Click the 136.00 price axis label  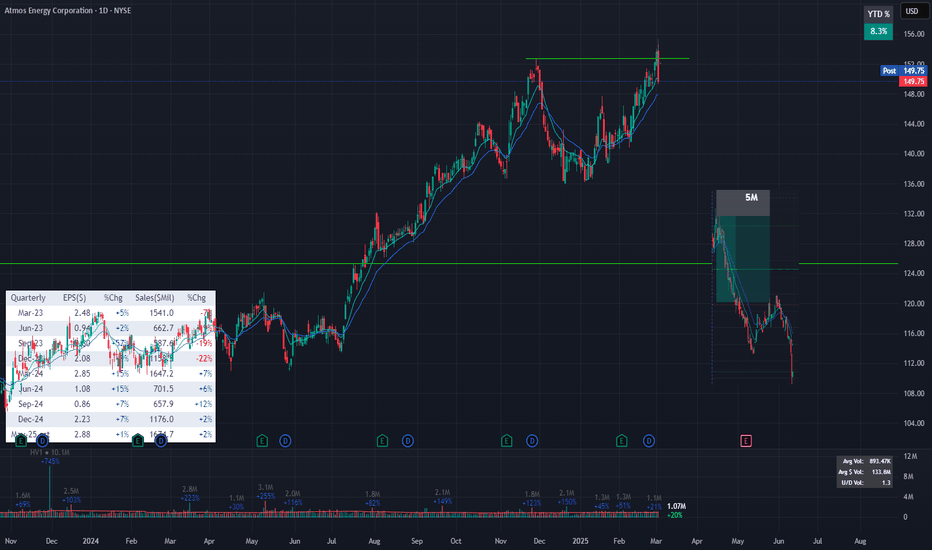(914, 184)
